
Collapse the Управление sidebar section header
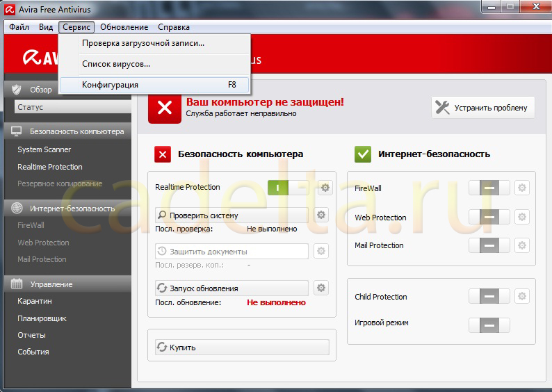click(x=68, y=284)
